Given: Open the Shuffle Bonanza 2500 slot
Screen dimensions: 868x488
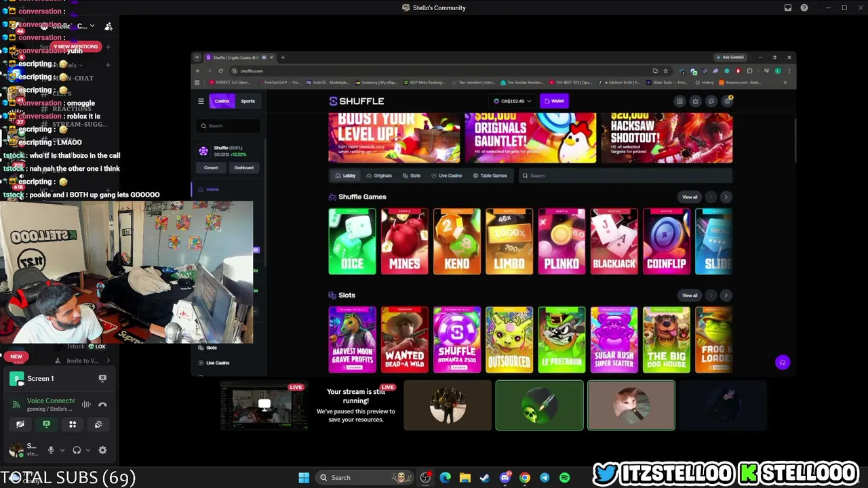Looking at the screenshot, I should click(x=457, y=340).
